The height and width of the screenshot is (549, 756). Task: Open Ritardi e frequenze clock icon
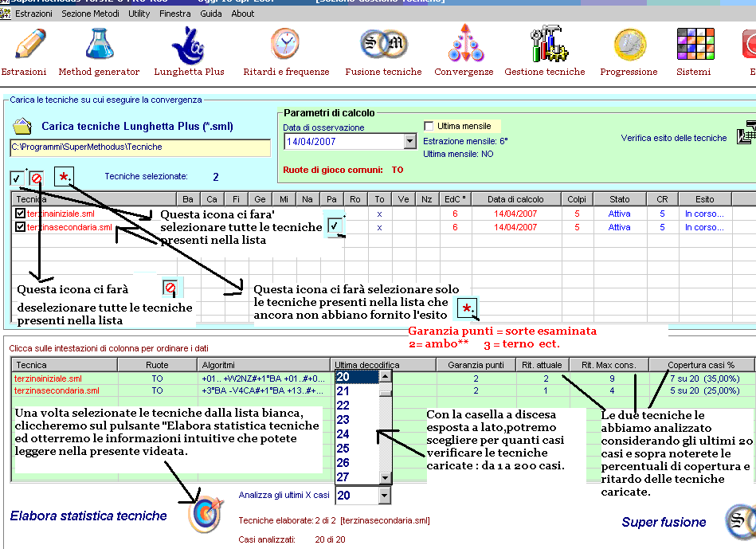(x=285, y=43)
